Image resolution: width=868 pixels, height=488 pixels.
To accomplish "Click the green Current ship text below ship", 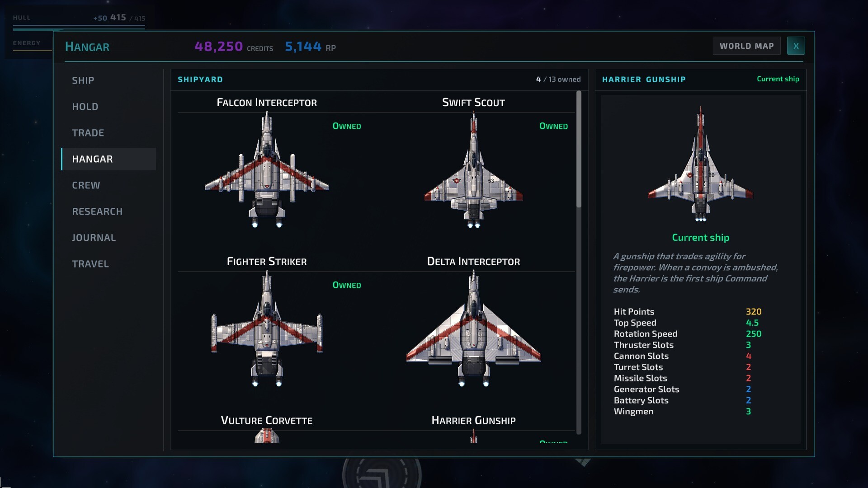I will tap(700, 238).
